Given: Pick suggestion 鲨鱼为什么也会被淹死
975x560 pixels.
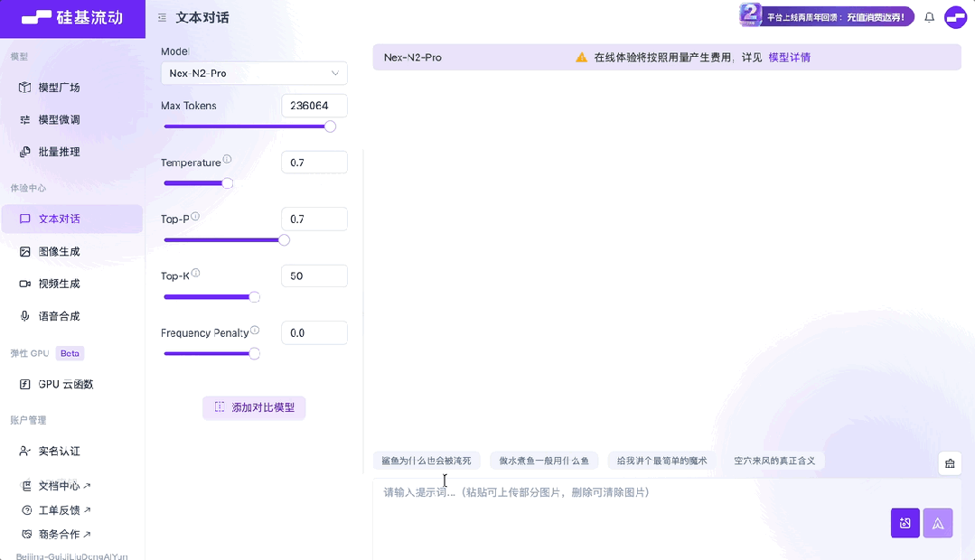Looking at the screenshot, I should coord(426,461).
